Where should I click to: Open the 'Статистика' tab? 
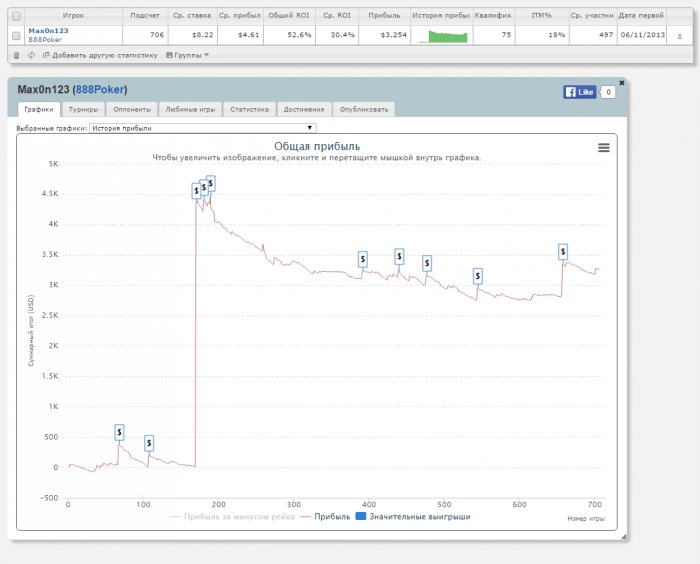(x=249, y=110)
